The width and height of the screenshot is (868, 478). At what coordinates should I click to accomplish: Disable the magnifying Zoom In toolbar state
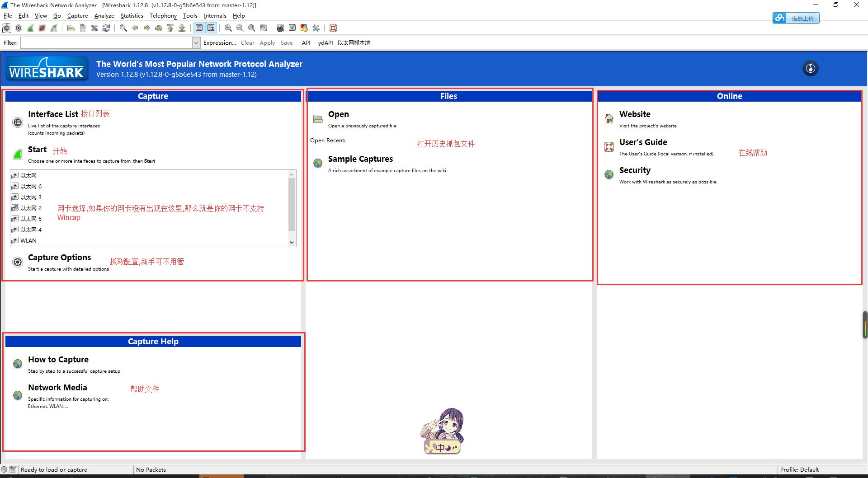(x=228, y=28)
